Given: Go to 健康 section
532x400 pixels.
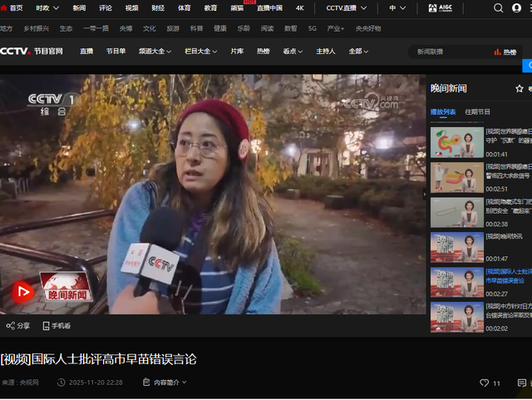Looking at the screenshot, I should pos(220,28).
